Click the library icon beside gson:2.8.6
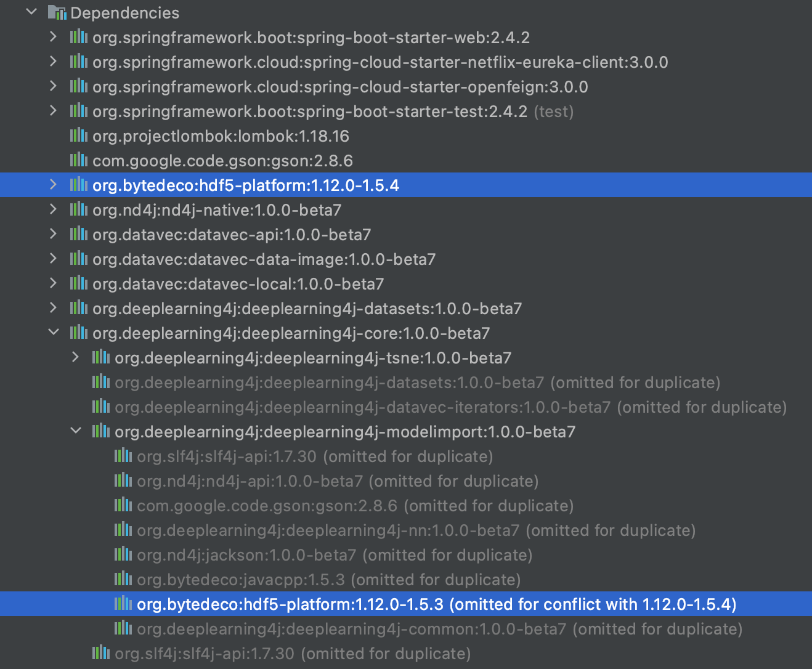This screenshot has width=812, height=669. (78, 160)
